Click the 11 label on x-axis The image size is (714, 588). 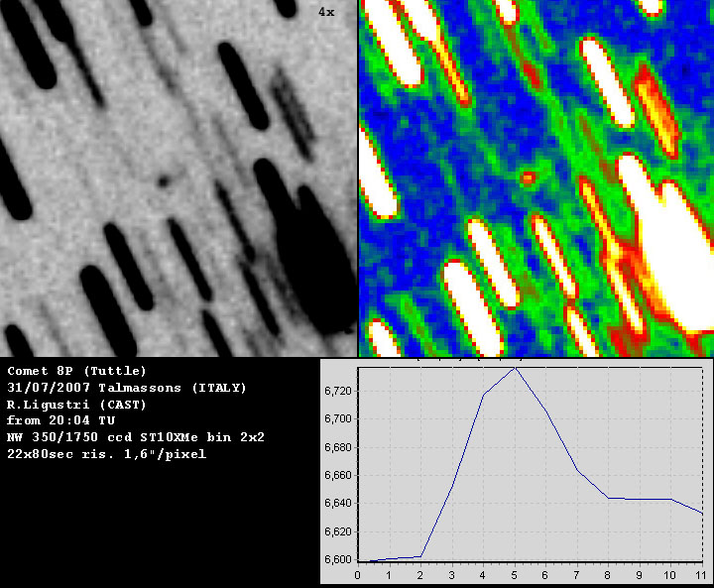[x=702, y=575]
